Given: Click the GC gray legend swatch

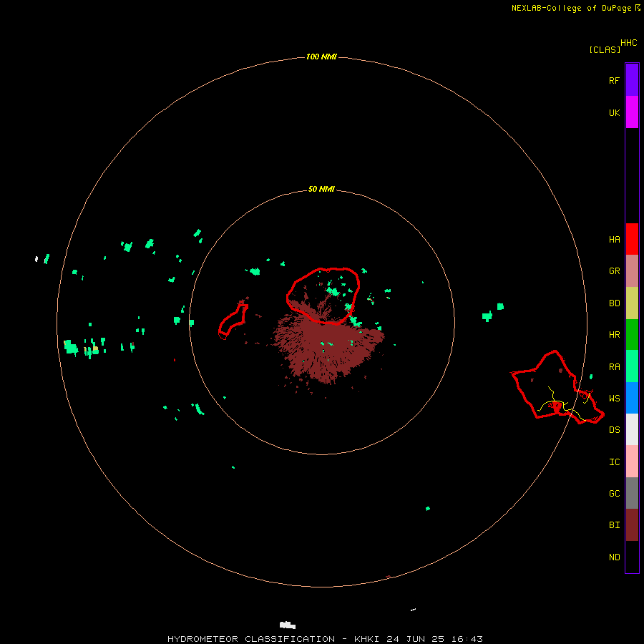Looking at the screenshot, I should (x=632, y=493).
